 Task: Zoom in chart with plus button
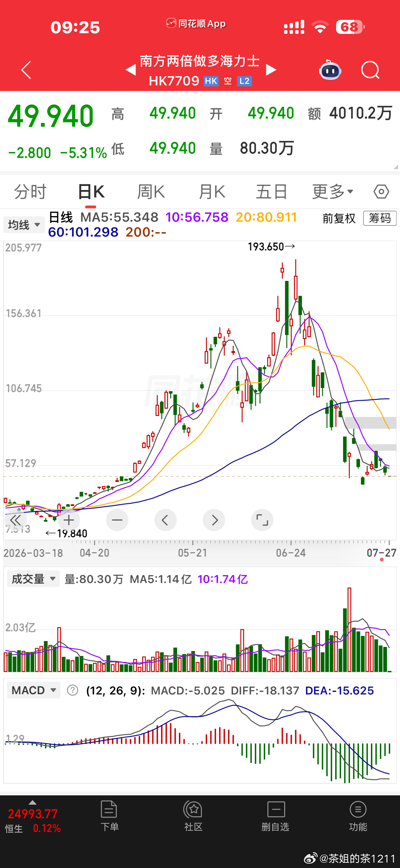(69, 520)
